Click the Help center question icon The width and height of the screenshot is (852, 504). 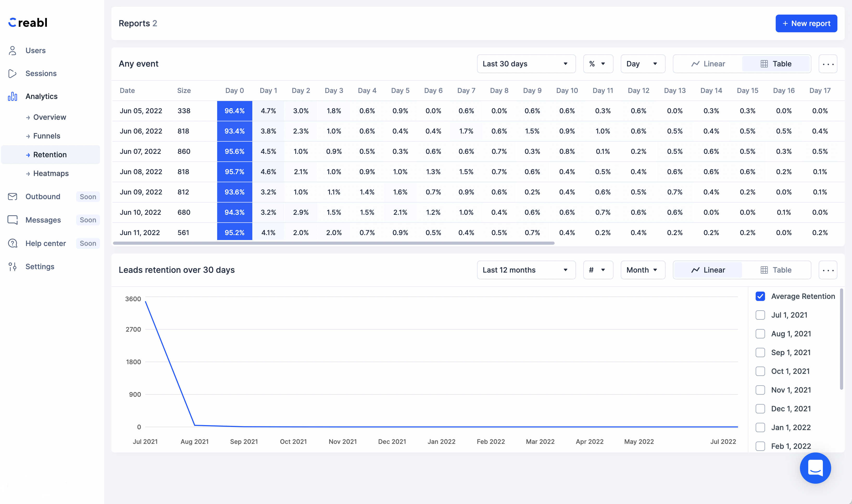tap(12, 243)
